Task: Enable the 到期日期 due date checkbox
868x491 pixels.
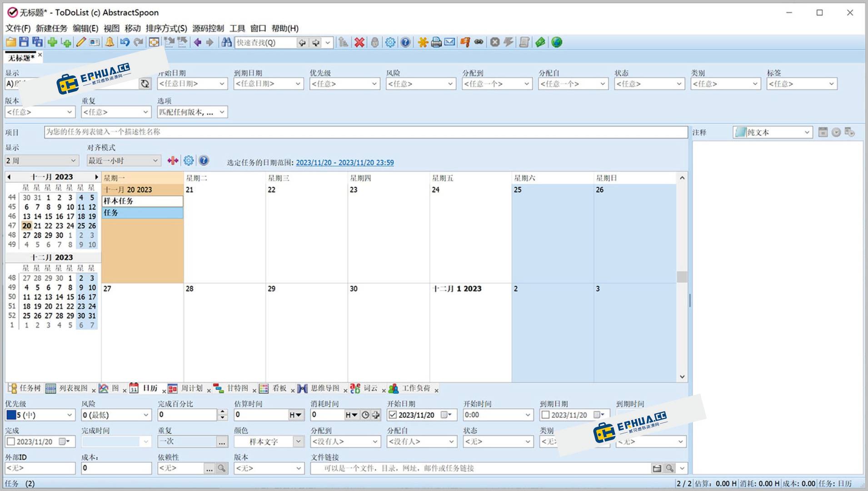Action: [x=546, y=415]
